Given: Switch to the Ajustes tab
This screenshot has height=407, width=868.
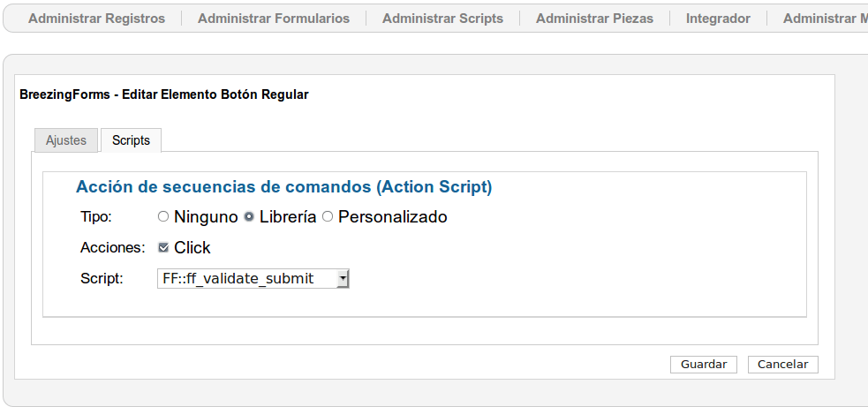Looking at the screenshot, I should [x=66, y=140].
